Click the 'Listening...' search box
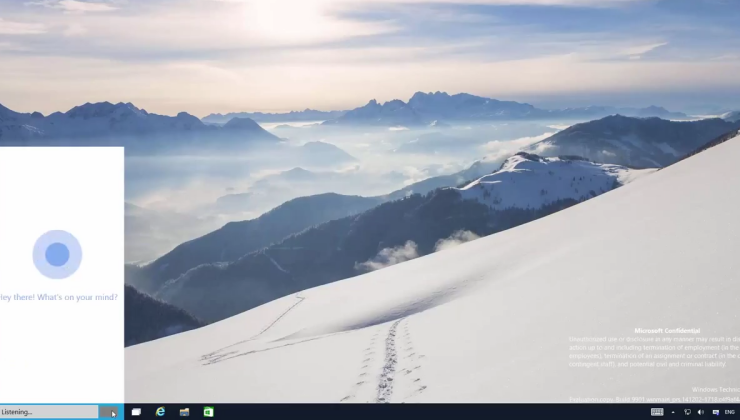This screenshot has width=740, height=420. (x=49, y=412)
